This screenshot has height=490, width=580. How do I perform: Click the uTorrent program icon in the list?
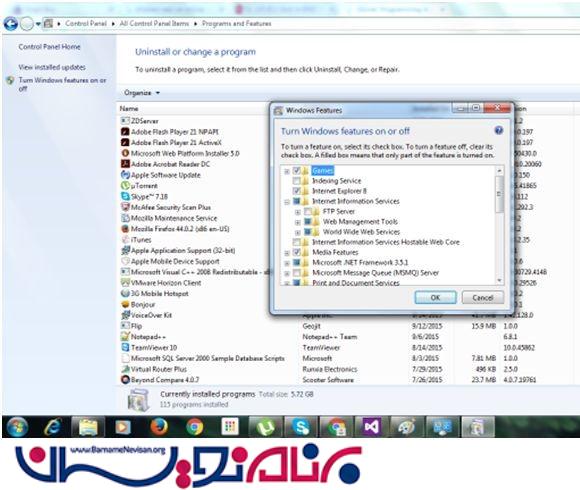(125, 186)
